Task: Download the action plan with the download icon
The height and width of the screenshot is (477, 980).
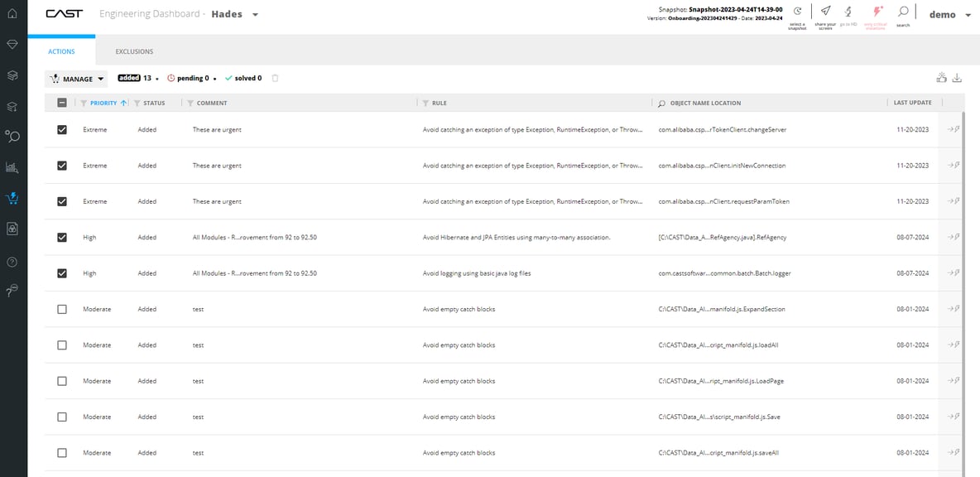Action: (958, 78)
